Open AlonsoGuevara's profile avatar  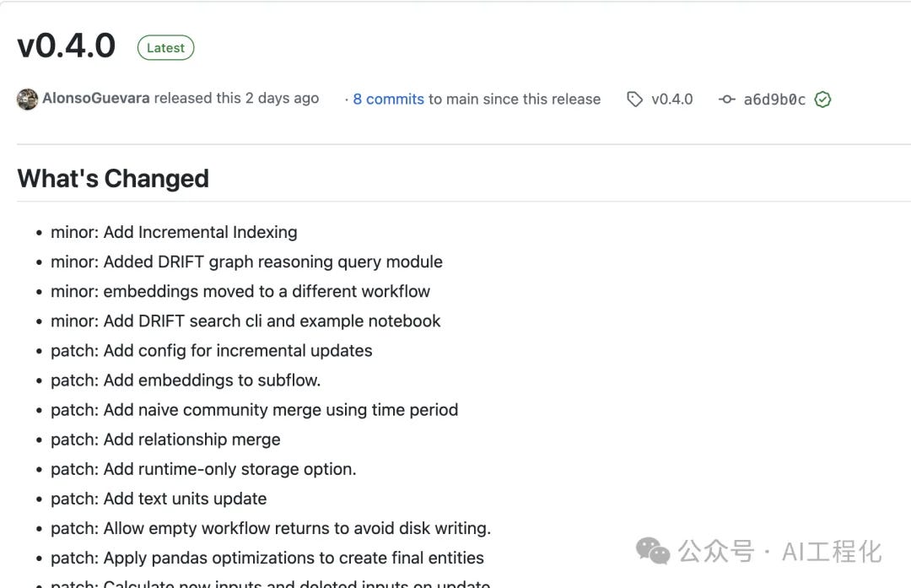[28, 99]
